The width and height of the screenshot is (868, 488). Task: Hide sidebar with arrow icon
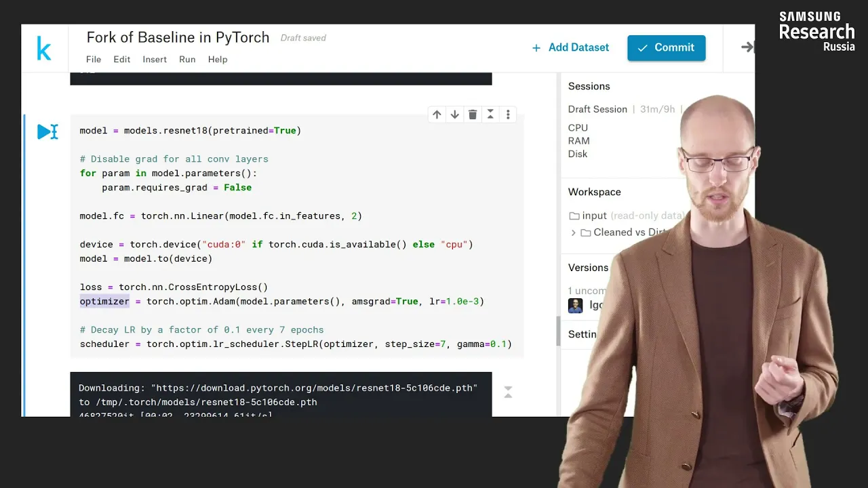747,47
